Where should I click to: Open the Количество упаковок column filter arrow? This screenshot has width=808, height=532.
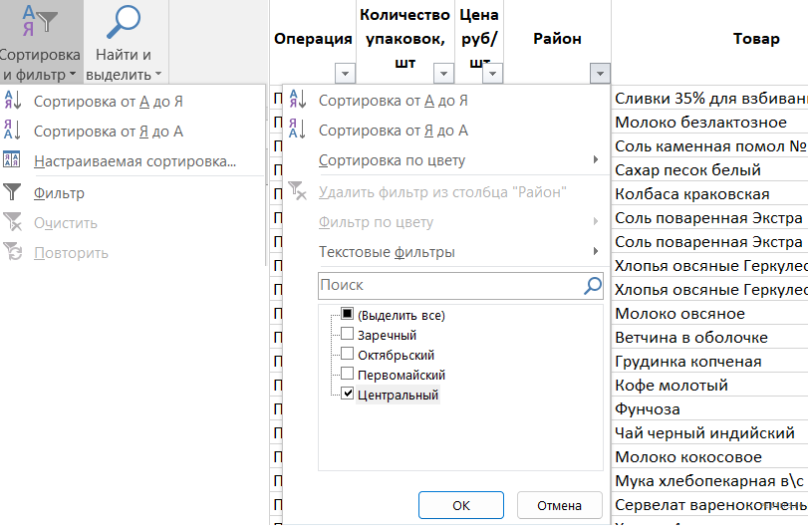441,73
